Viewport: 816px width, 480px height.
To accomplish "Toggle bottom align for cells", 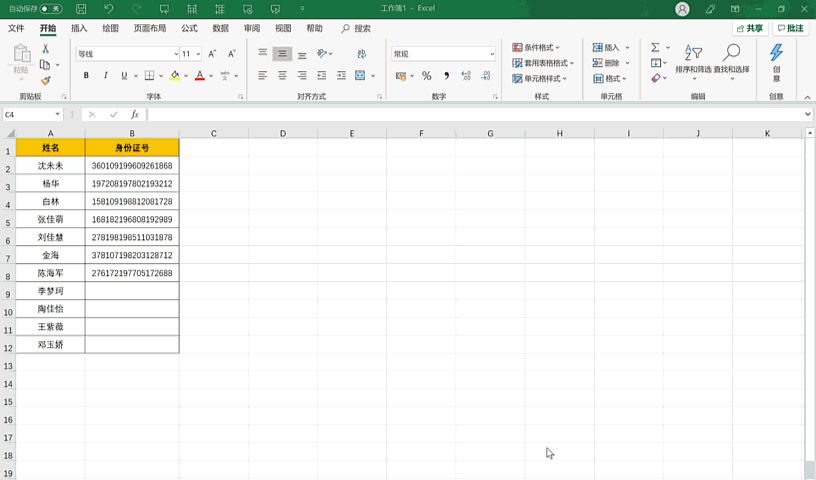I will 302,53.
